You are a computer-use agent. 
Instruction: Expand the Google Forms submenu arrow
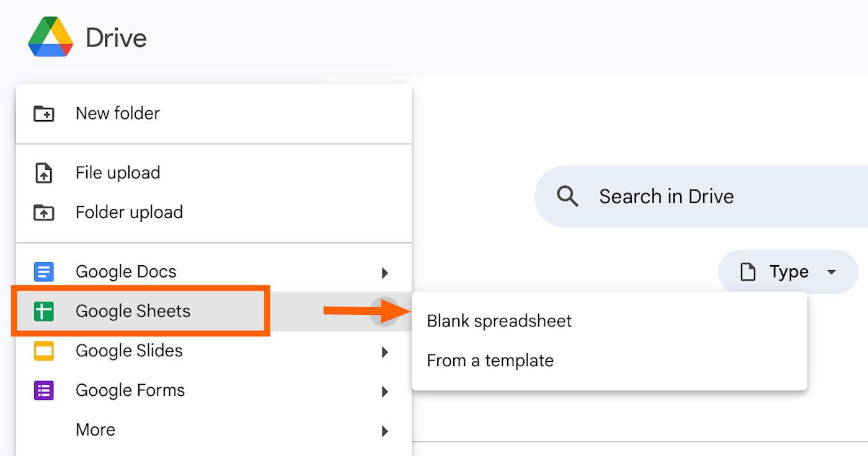tap(385, 392)
